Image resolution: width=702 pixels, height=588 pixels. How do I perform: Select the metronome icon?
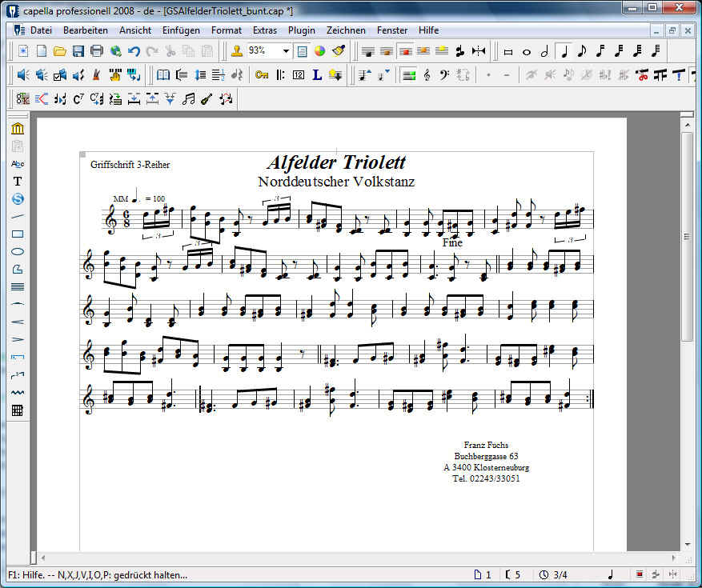(96, 75)
